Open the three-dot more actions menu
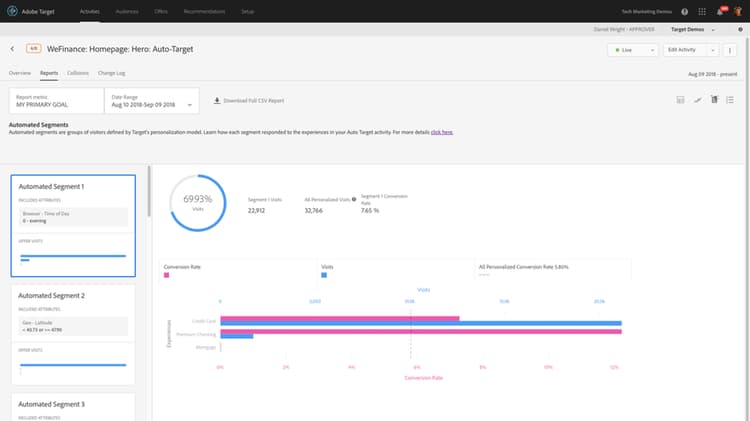Screen dimensions: 750x421 tap(729, 50)
